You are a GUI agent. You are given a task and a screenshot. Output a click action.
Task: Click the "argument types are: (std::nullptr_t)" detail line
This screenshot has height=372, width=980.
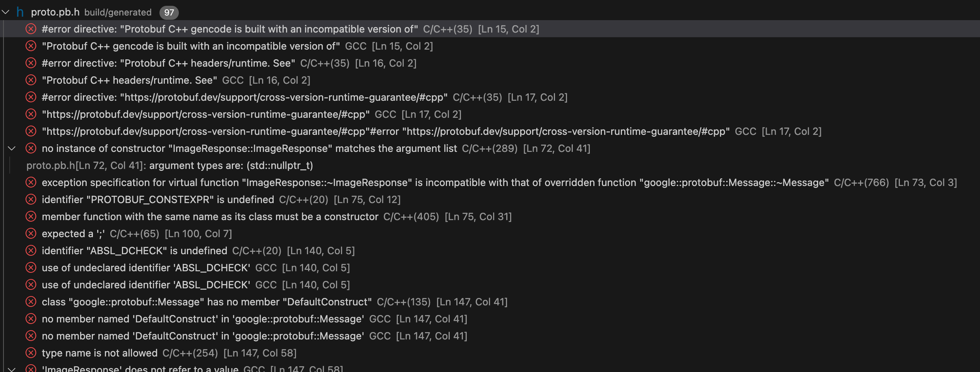click(170, 165)
